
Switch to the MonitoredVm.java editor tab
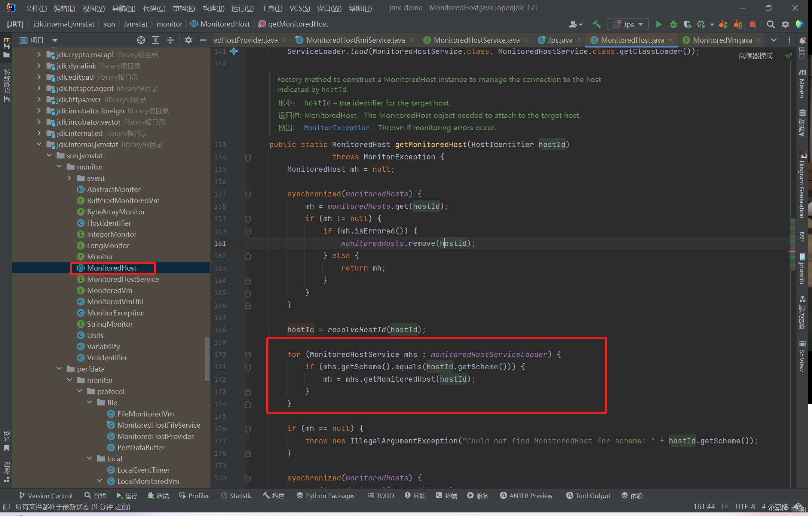[x=722, y=40]
